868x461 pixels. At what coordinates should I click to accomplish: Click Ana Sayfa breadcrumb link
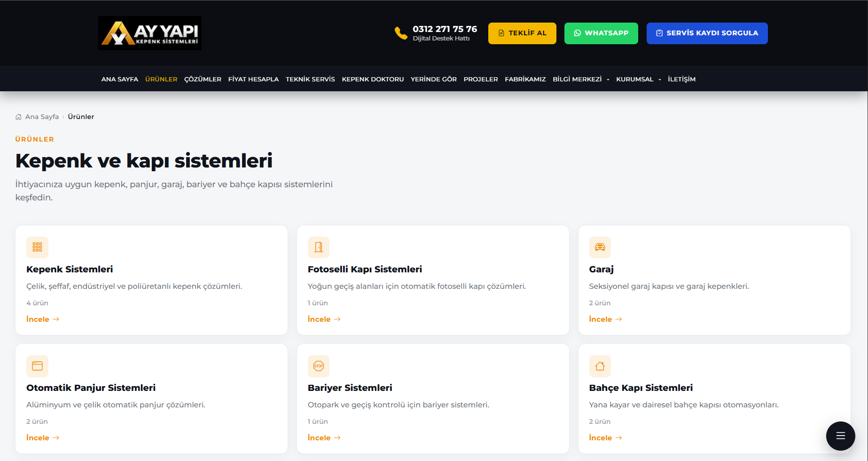click(x=42, y=117)
